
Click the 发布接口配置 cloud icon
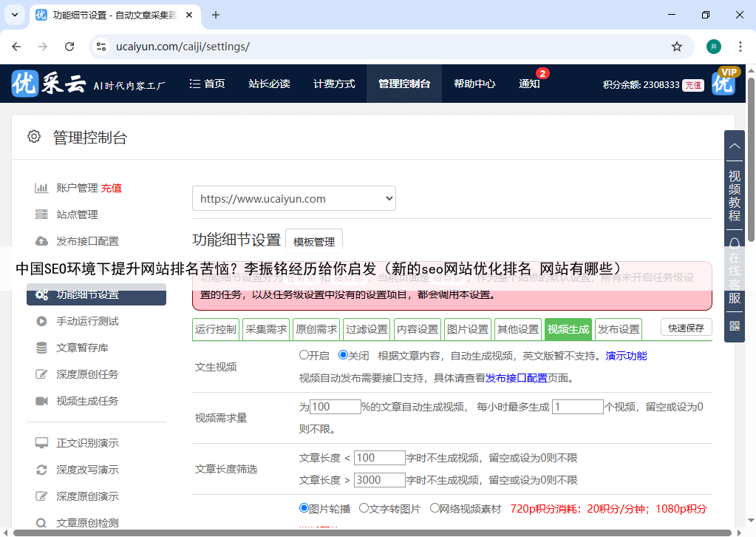click(41, 241)
